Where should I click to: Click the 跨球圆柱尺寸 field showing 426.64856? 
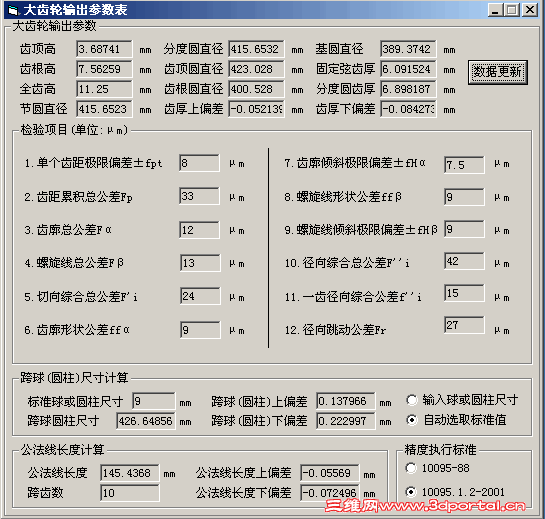[x=146, y=421]
